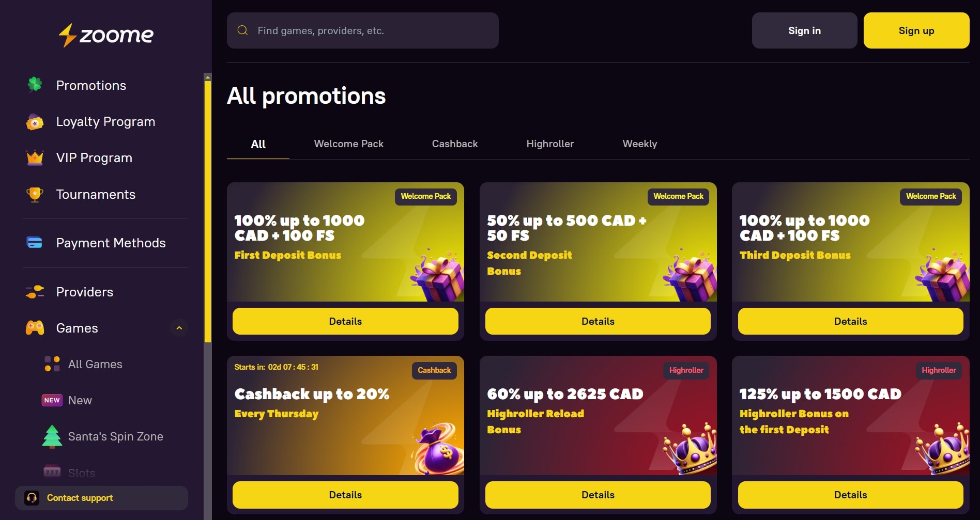Click the Providers sidebar icon

(x=35, y=292)
